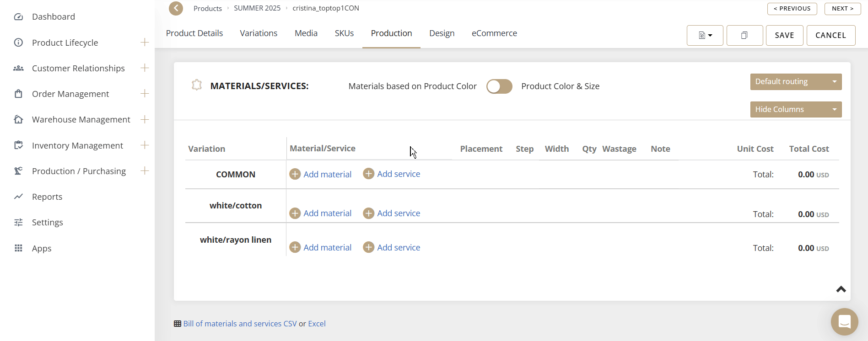Click the copy/duplicate icon button
The image size is (868, 341).
point(744,35)
